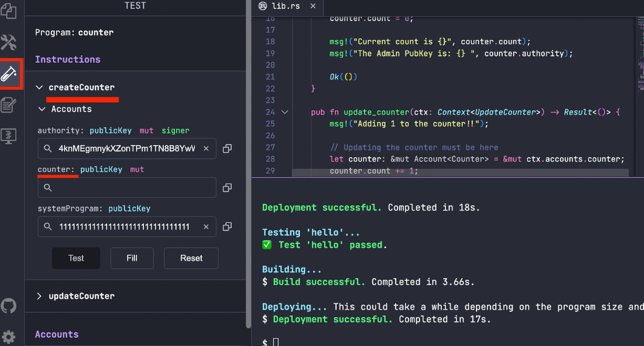The height and width of the screenshot is (346, 644).
Task: Open the Programs presentation sidebar icon
Action: point(9,136)
